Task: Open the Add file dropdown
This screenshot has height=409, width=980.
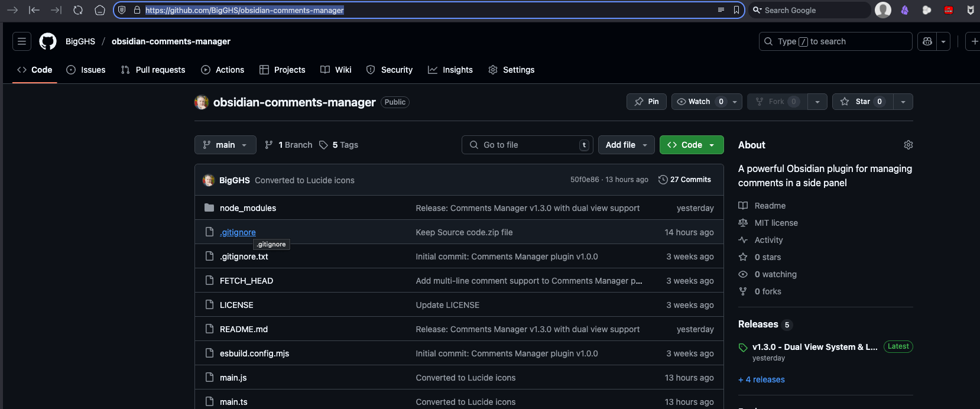Action: [627, 145]
